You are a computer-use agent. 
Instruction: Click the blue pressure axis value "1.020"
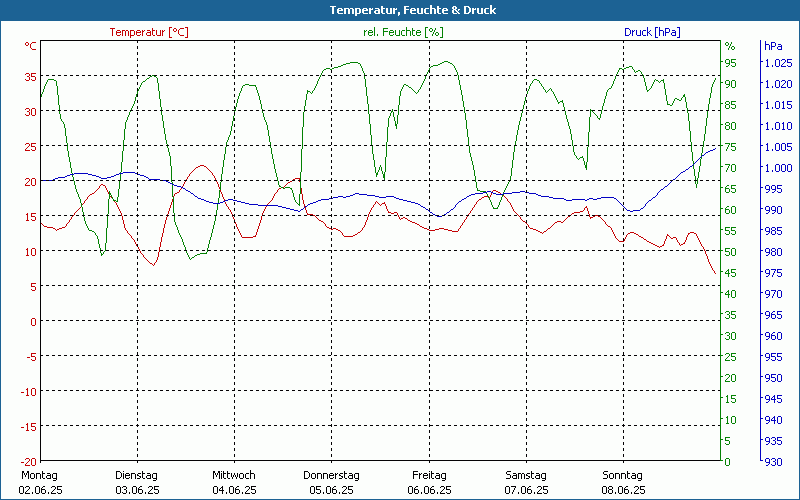point(778,84)
